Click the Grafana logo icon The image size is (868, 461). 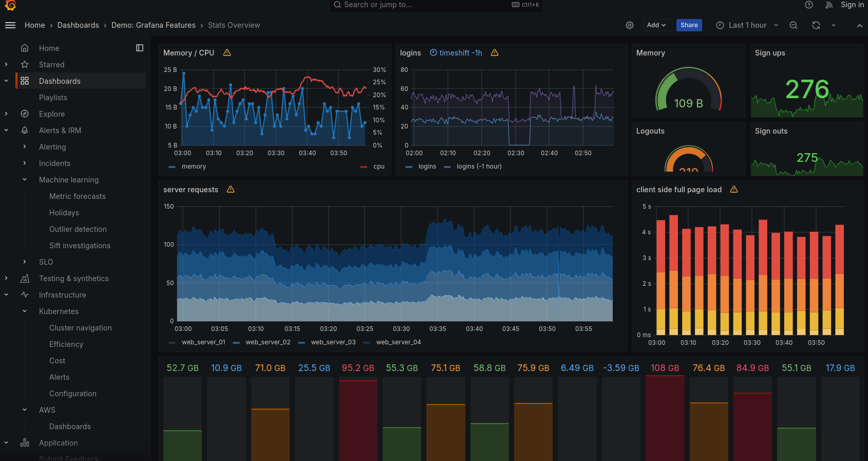pos(10,5)
